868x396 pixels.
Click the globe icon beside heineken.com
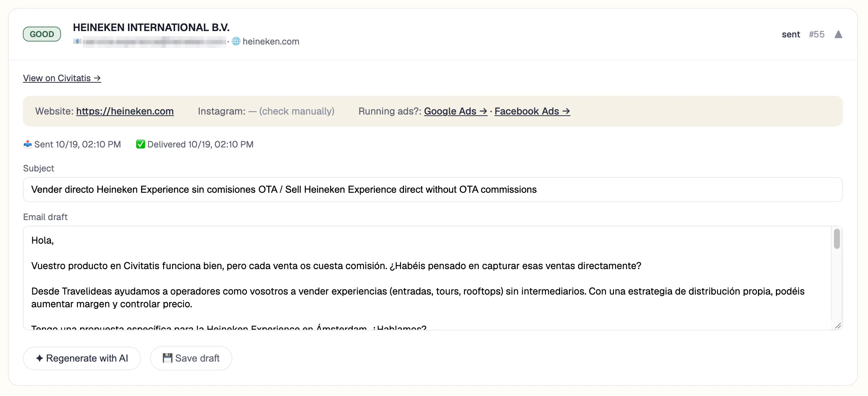pyautogui.click(x=236, y=41)
